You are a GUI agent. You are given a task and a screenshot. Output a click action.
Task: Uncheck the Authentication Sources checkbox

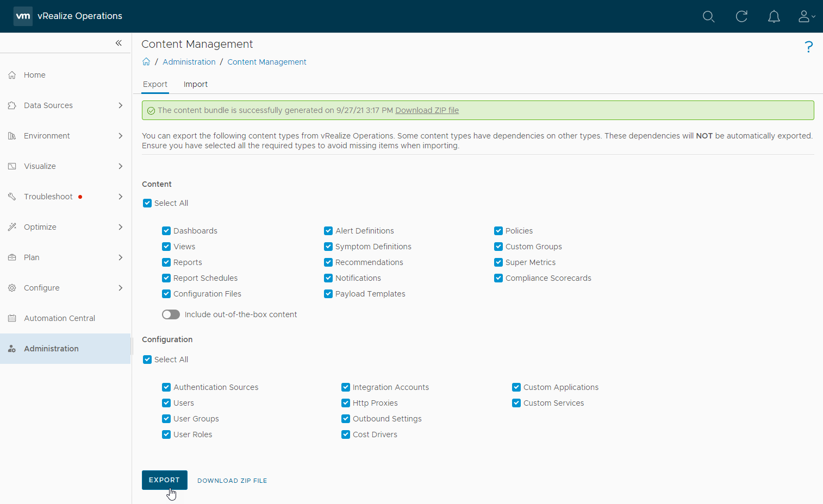[x=166, y=387]
